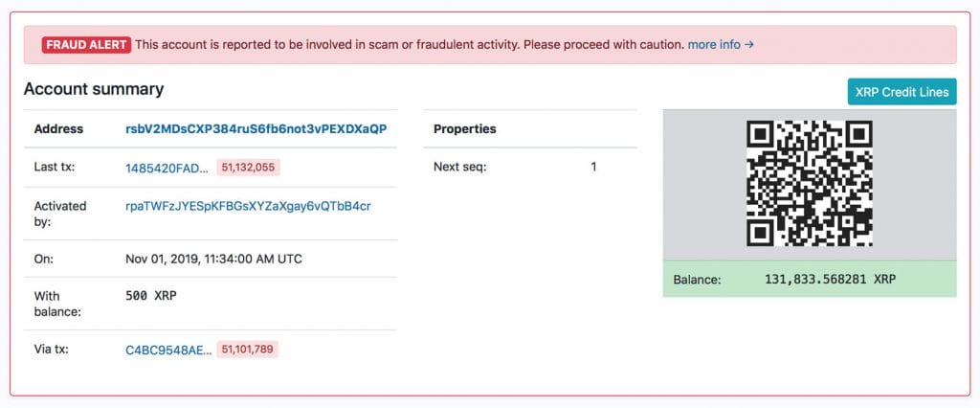This screenshot has width=980, height=408.
Task: Select ledger badge 51,101,789
Action: coord(248,351)
